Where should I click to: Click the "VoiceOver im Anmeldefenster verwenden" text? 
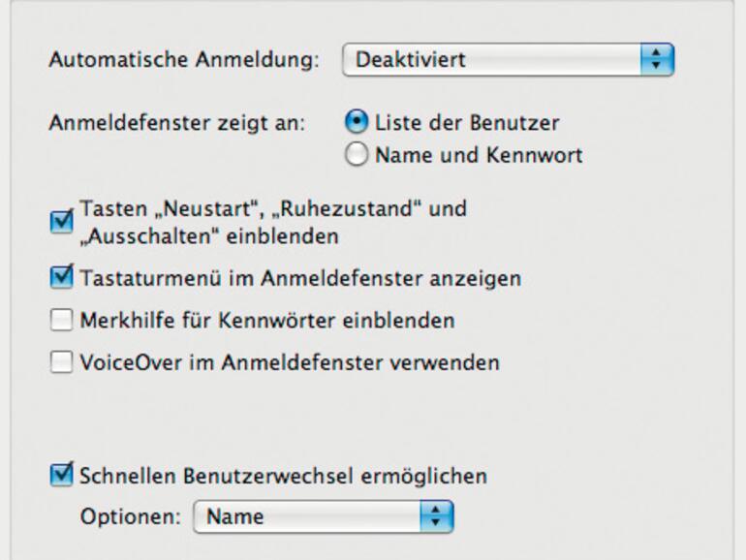[290, 363]
